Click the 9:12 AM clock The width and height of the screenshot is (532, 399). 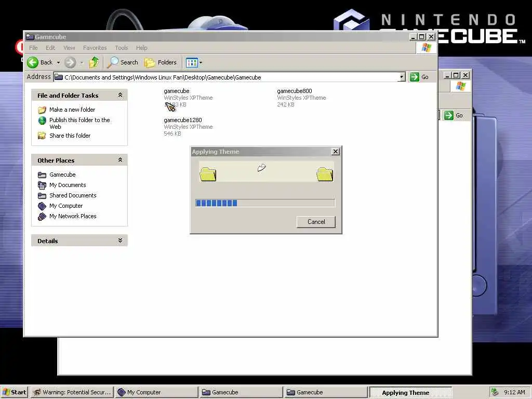click(x=514, y=392)
